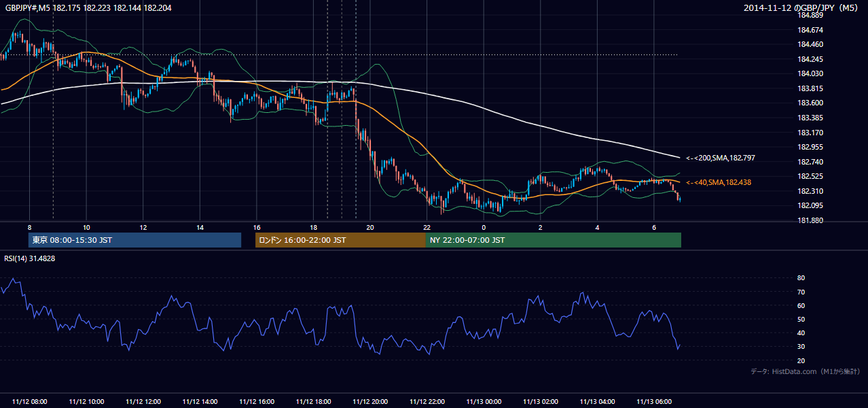This screenshot has height=408, width=868.
Task: Click hour label 8 under price chart
Action: 29,227
